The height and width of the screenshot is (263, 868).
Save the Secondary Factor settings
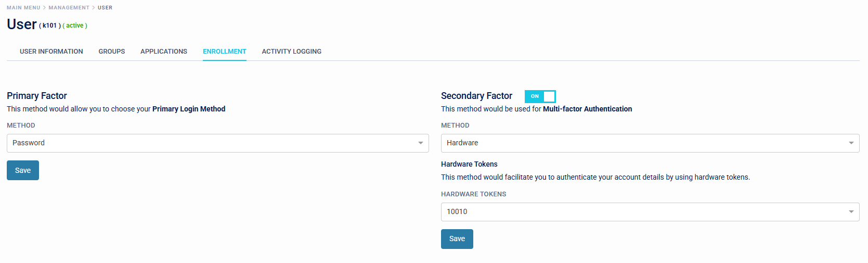(457, 239)
